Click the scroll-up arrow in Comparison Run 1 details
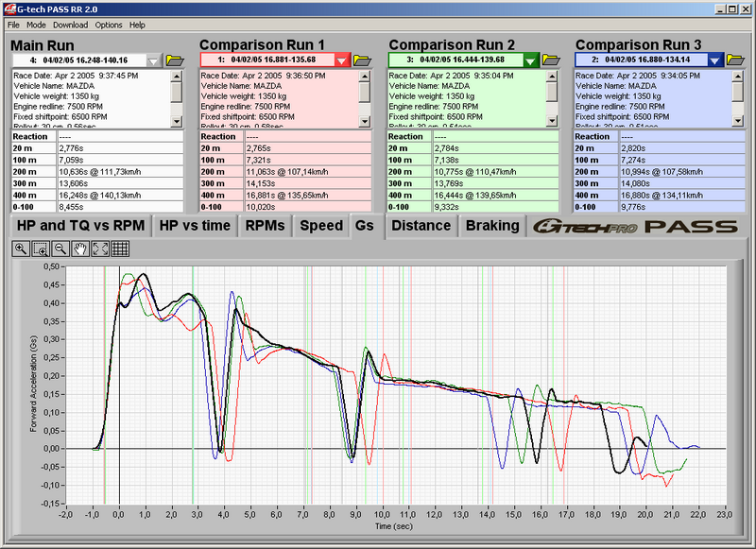Screen dimensions: 756x549 365,77
